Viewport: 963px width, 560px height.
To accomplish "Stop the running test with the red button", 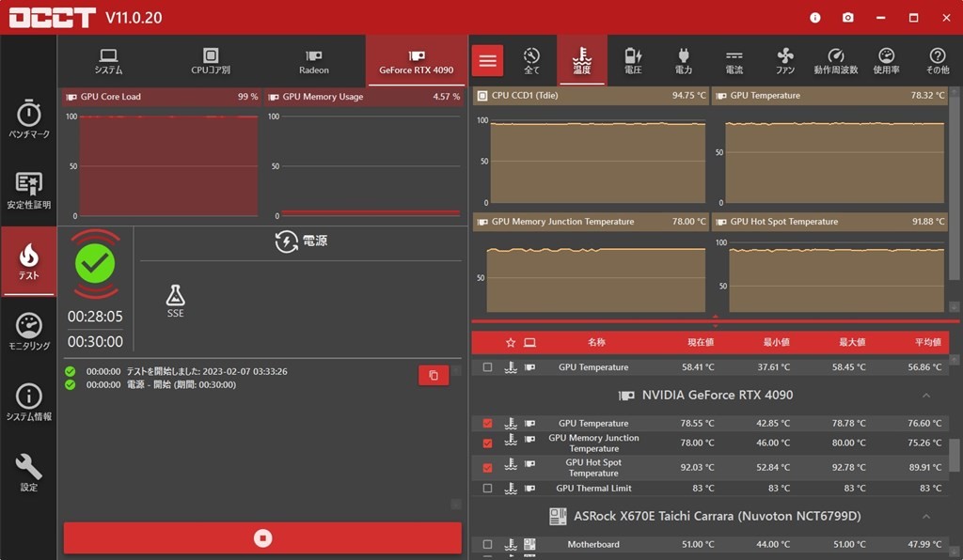I will [262, 538].
